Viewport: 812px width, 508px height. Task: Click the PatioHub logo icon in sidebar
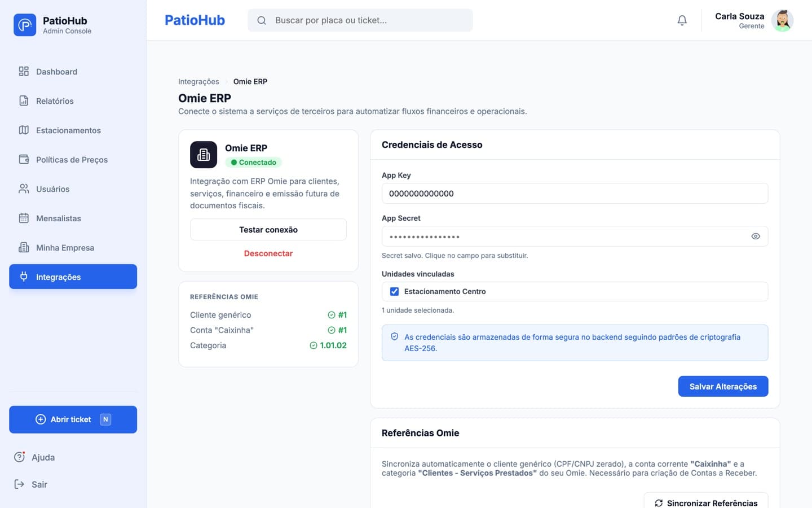(25, 25)
